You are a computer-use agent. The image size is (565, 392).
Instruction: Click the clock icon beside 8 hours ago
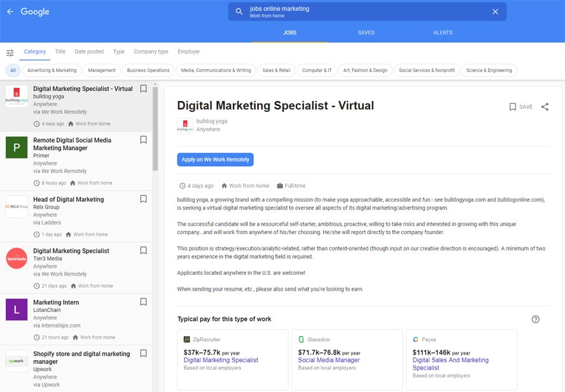36,183
